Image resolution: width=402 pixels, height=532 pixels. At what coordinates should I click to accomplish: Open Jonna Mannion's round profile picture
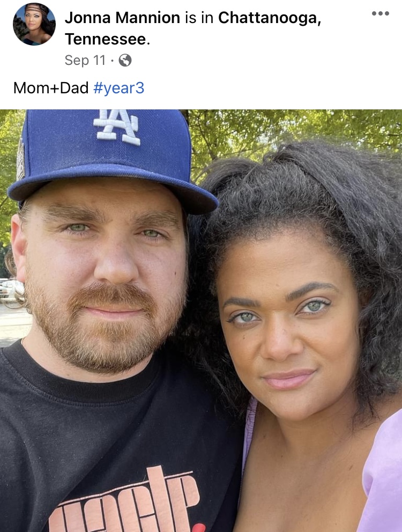(x=34, y=24)
